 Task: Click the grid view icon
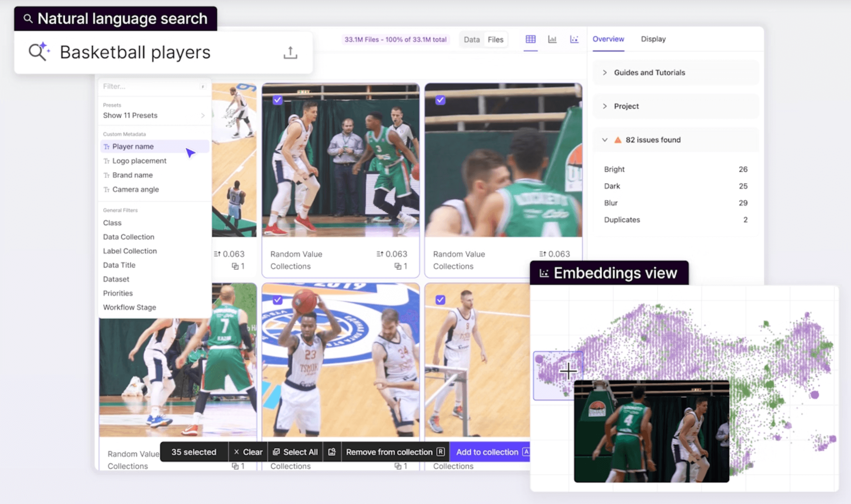(530, 39)
